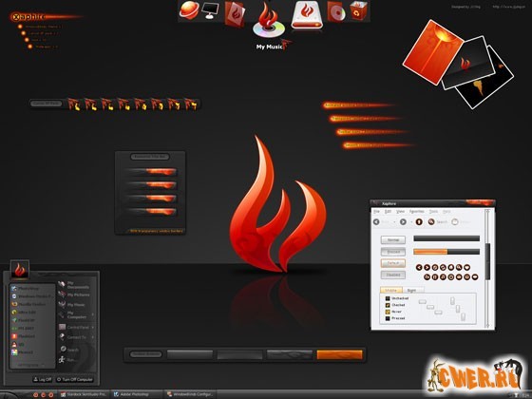Screen dimensions: 532x399
Task: Untick the Checked checkbox
Action: (388, 305)
